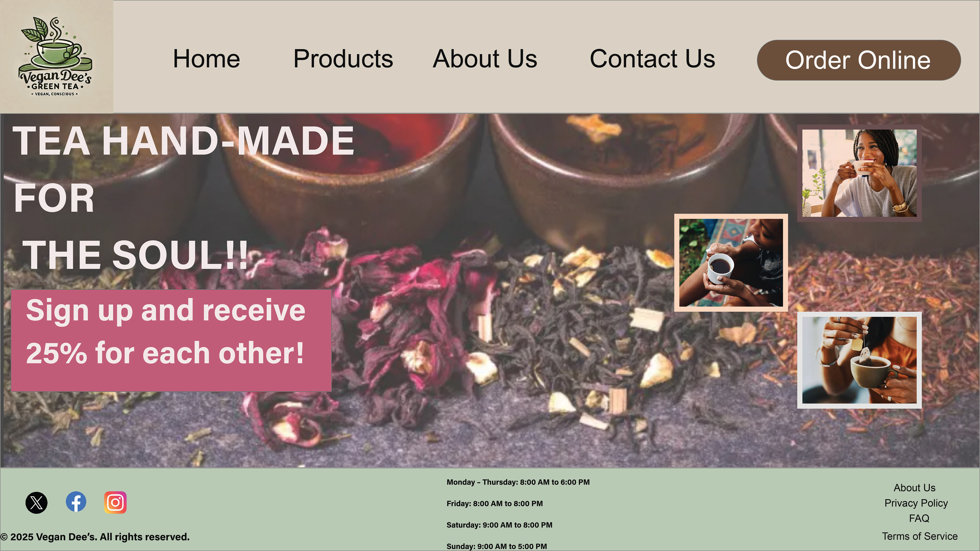Select About Us in the top navigation
The height and width of the screenshot is (551, 980).
click(485, 59)
